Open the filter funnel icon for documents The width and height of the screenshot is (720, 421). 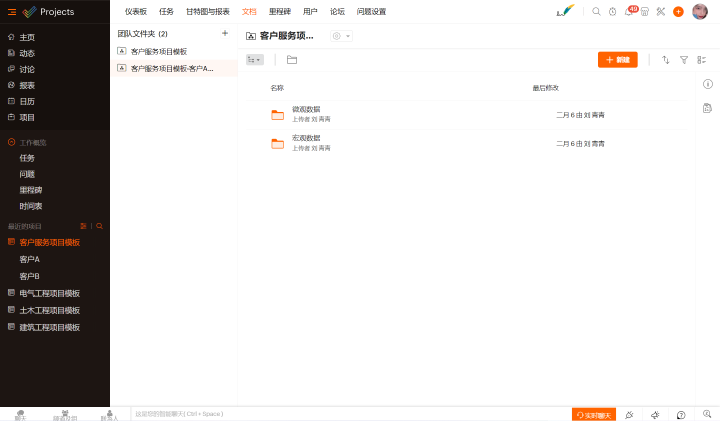684,60
